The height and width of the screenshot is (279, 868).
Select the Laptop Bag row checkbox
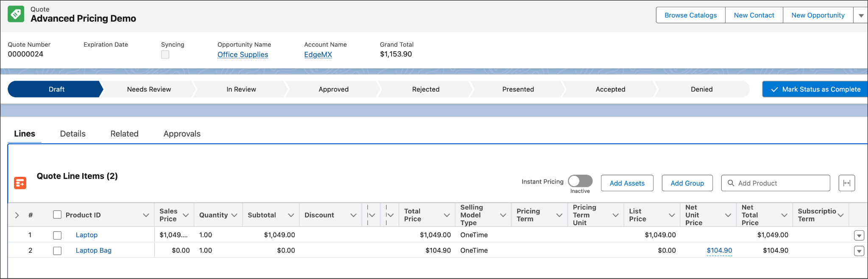click(x=57, y=251)
